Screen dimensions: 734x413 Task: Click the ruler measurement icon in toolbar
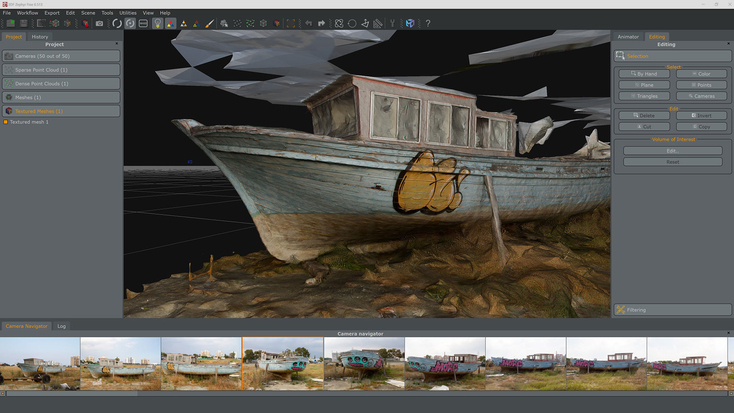pos(378,23)
